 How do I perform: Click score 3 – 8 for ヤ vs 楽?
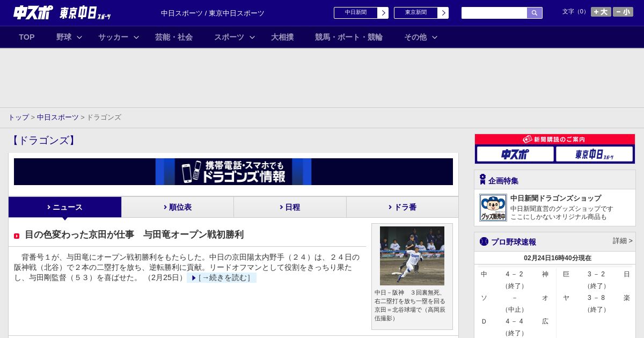pos(596,298)
